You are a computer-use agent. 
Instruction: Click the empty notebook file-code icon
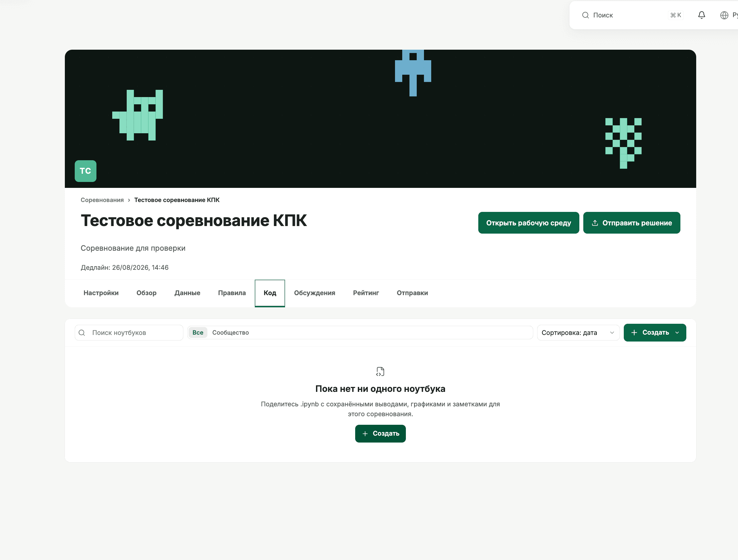(380, 371)
